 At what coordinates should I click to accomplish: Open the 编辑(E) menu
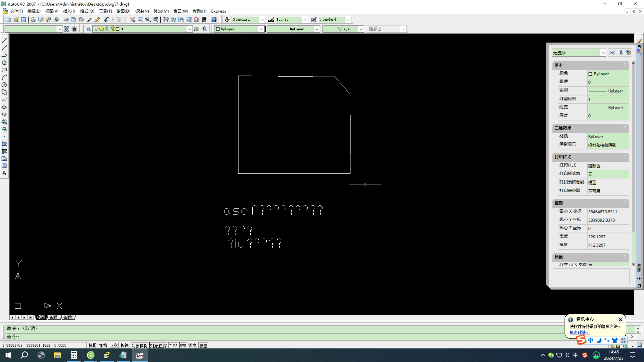coord(34,11)
